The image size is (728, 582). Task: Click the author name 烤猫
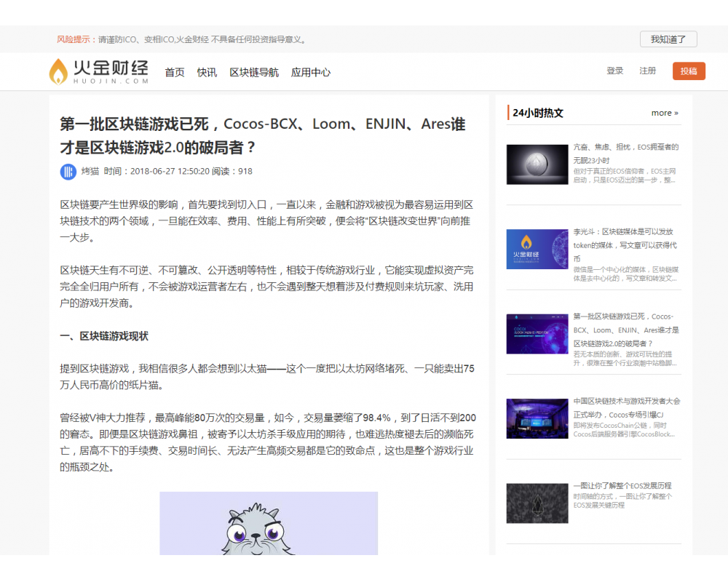[90, 171]
